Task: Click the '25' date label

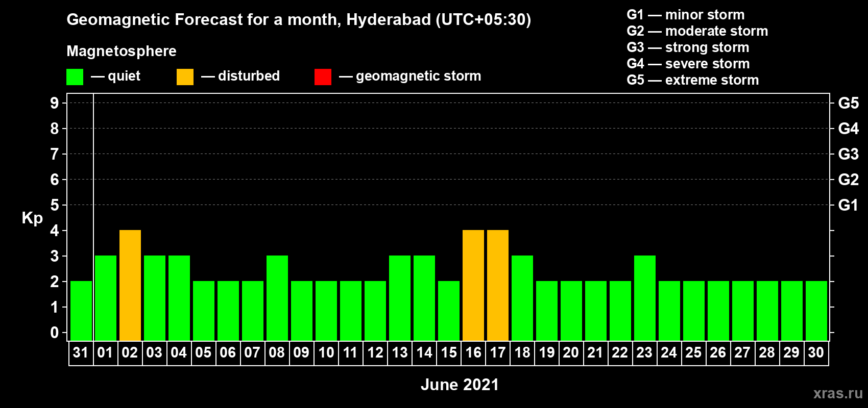Action: pyautogui.click(x=693, y=352)
